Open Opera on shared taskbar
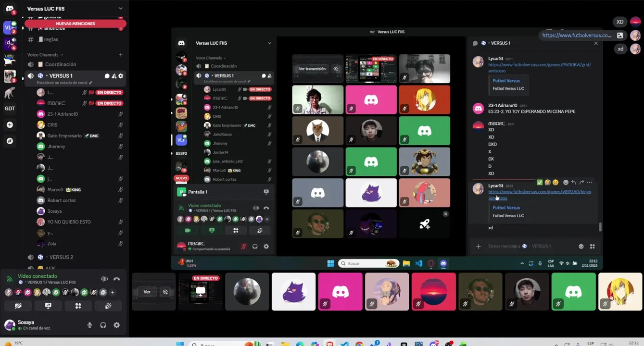The height and width of the screenshot is (346, 644). [431, 263]
